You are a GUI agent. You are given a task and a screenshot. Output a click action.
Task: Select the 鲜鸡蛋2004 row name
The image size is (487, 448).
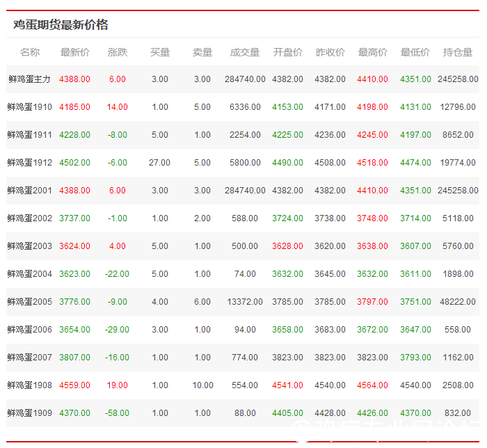[29, 274]
